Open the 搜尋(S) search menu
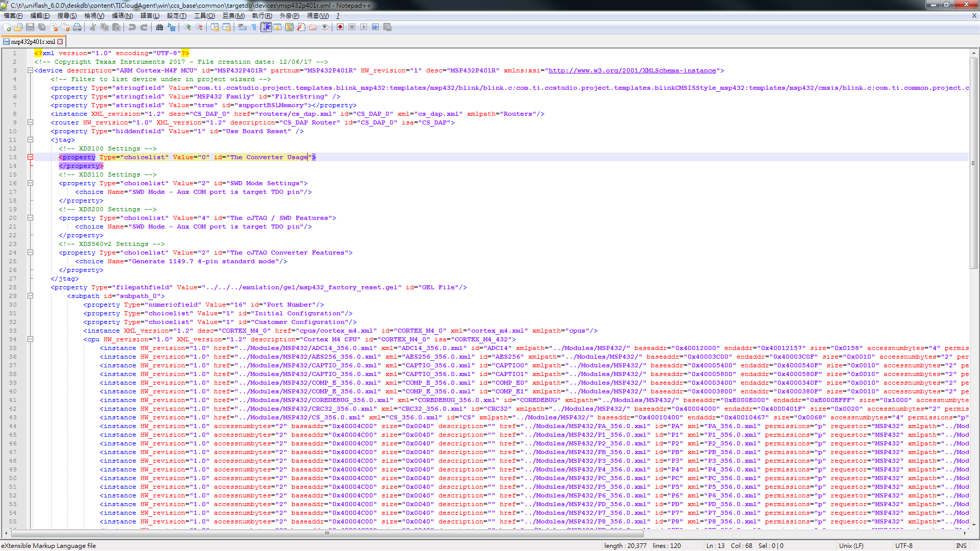This screenshot has width=980, height=551. pyautogui.click(x=67, y=16)
